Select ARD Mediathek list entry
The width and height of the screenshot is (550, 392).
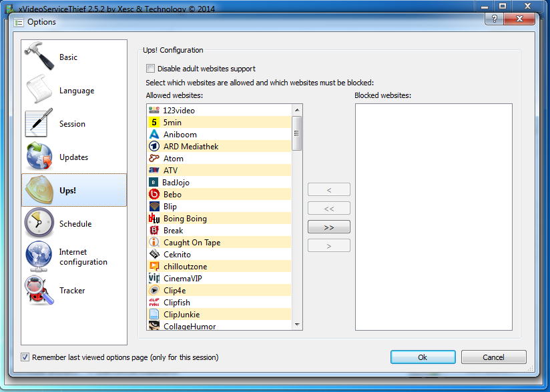[191, 147]
